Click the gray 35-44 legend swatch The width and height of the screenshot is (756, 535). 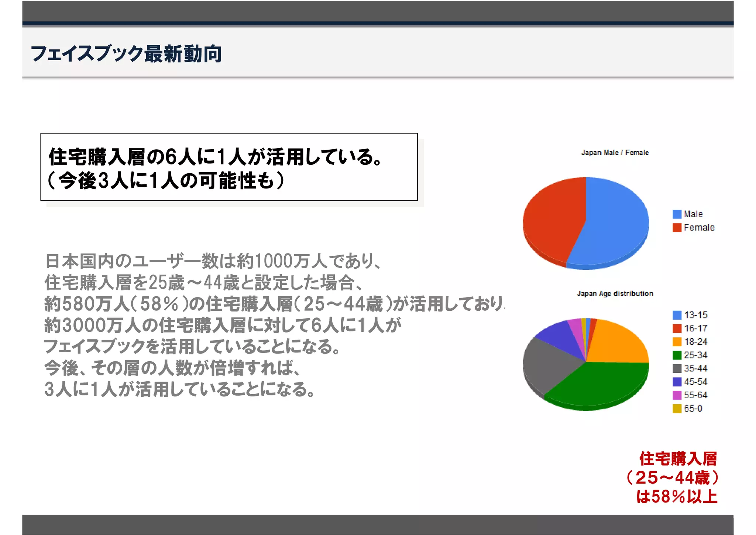click(x=677, y=368)
